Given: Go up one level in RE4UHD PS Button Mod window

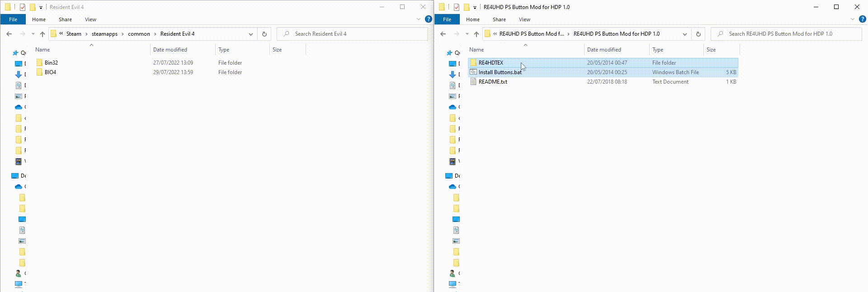Looking at the screenshot, I should tap(476, 34).
